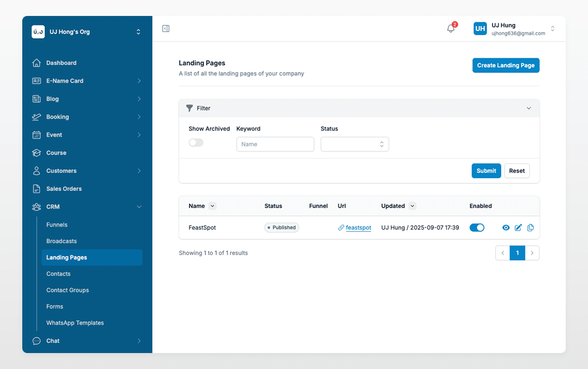
Task: Click the edit icon for FeastSpot
Action: (518, 228)
